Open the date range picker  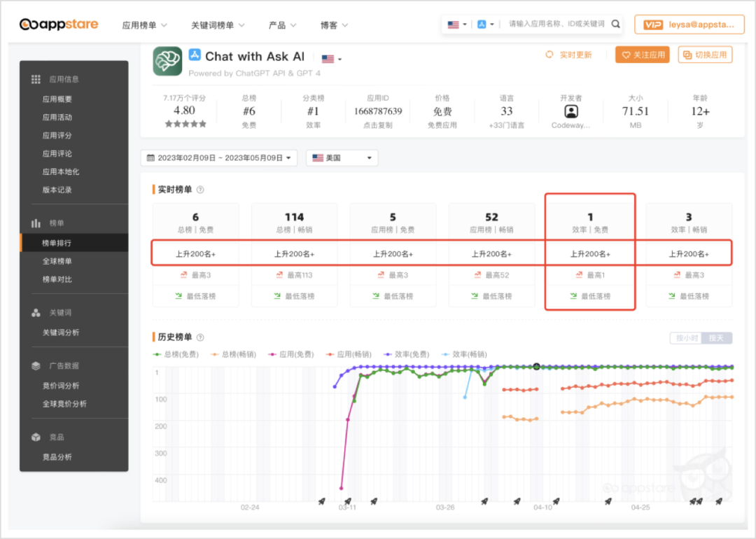click(x=219, y=157)
